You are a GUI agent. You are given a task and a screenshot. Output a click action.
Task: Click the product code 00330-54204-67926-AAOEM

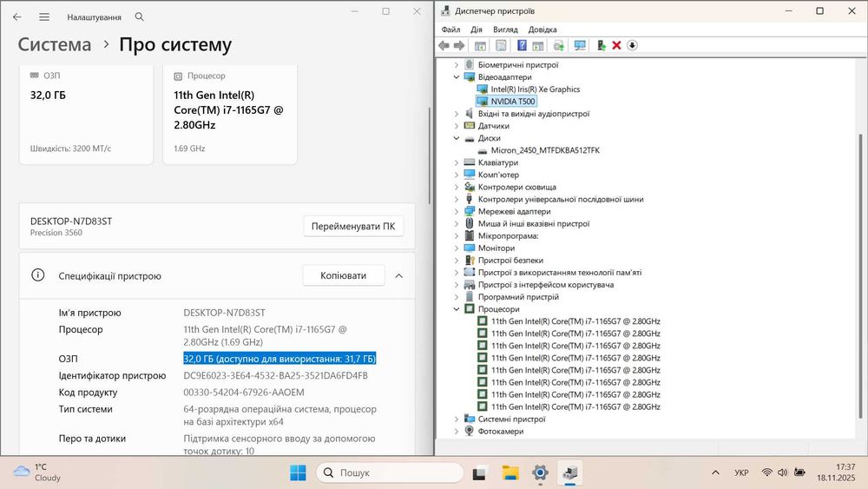244,392
